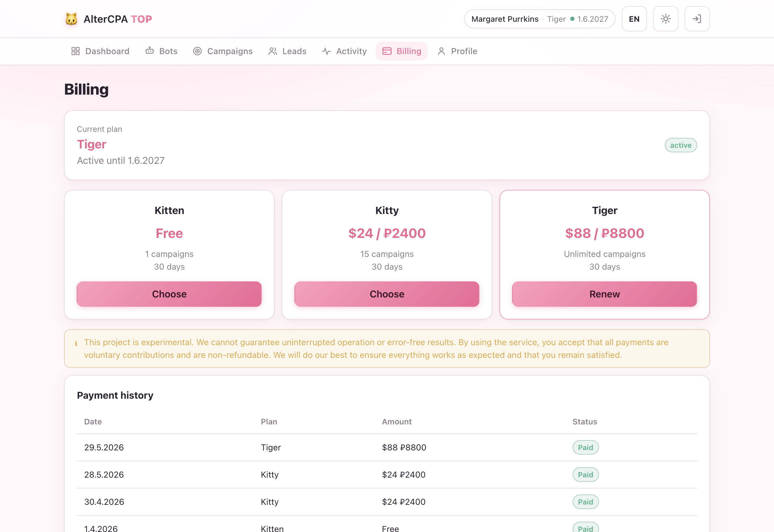The height and width of the screenshot is (532, 774).
Task: Click Paid badge for 30.4.2026 payment
Action: (x=585, y=502)
